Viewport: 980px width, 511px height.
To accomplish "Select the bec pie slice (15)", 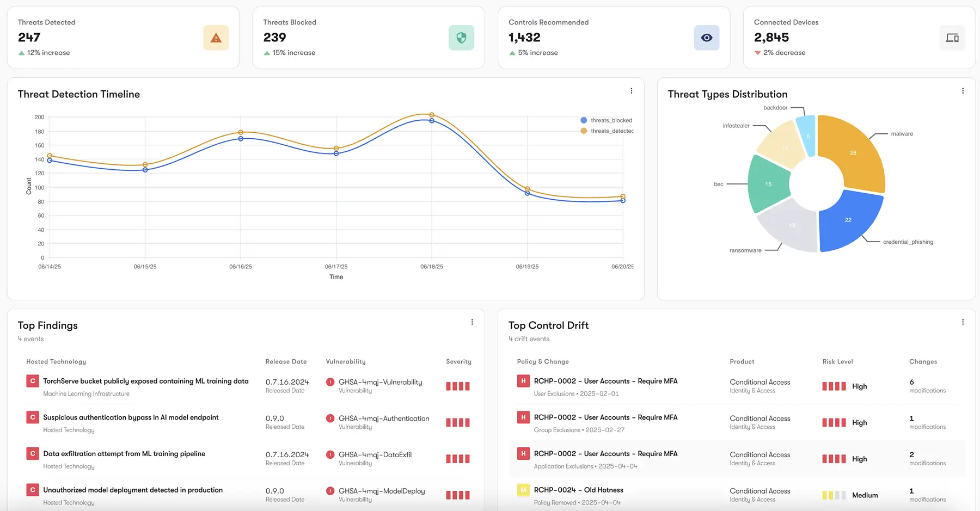I will pos(768,184).
